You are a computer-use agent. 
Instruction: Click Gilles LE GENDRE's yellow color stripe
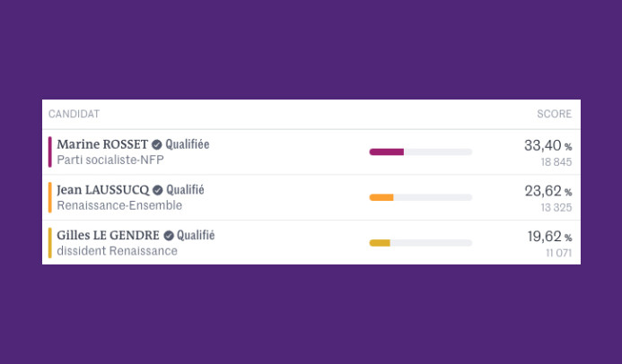[x=50, y=243]
